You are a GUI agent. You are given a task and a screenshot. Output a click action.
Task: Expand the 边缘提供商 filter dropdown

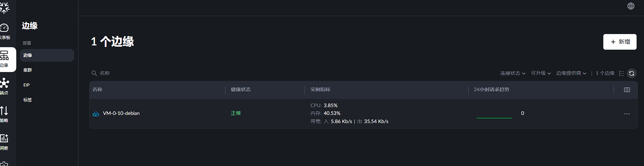(571, 73)
